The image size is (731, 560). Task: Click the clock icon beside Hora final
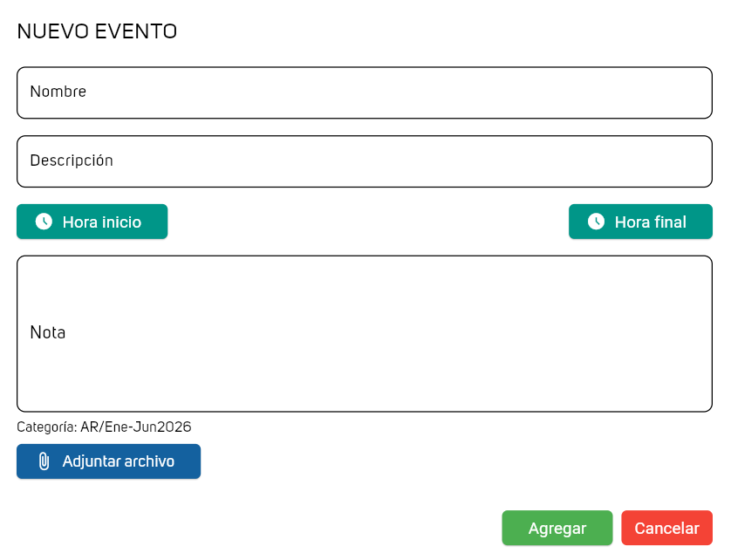pos(596,222)
